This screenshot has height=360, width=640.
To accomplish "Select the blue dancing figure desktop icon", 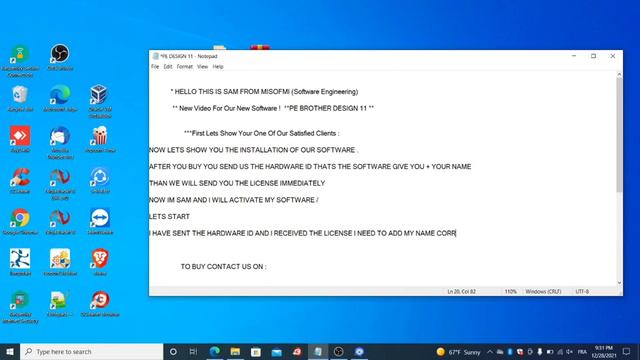I will click(x=20, y=262).
